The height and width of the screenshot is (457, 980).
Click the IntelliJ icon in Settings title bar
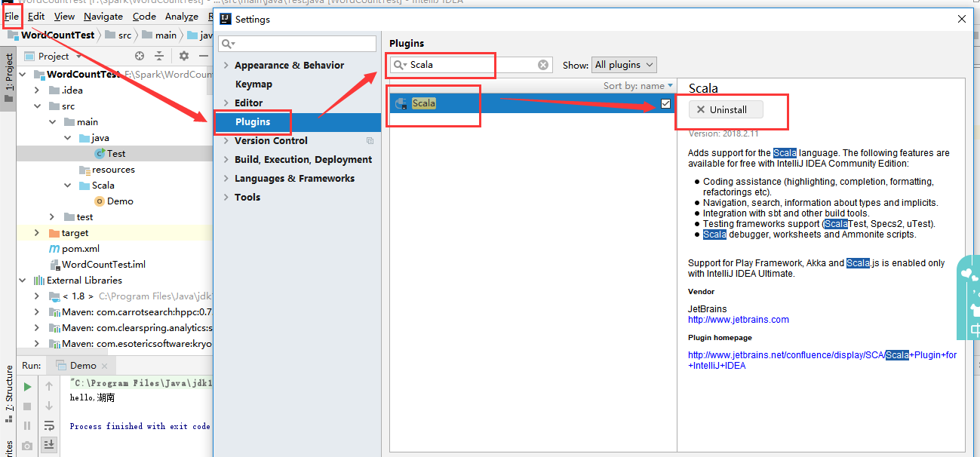click(226, 19)
